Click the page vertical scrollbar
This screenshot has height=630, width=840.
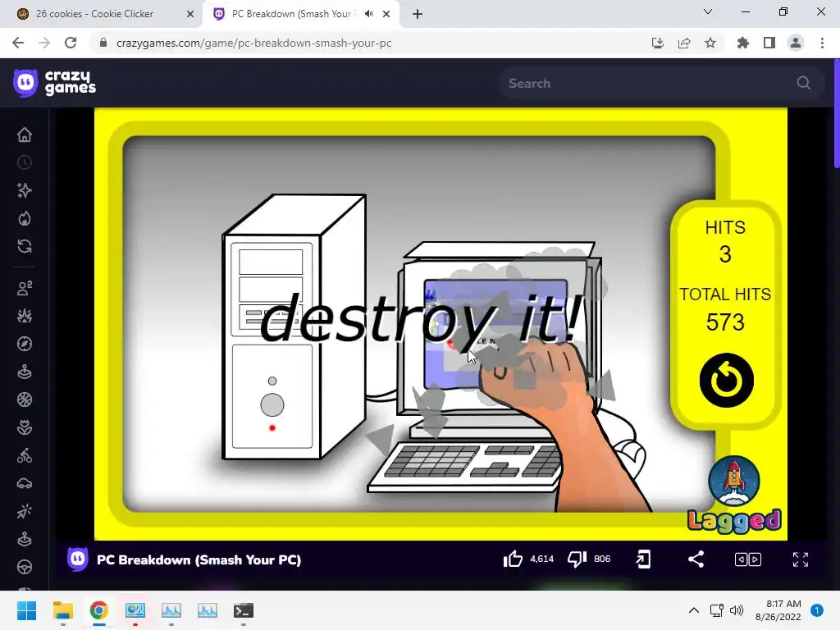tap(837, 115)
